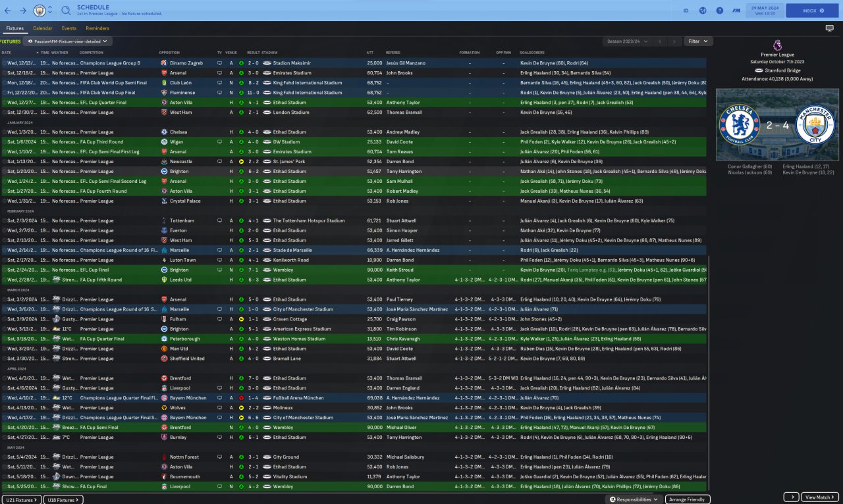Click the Chelsea crest in match preview
Viewport: 843px width, 504px height.
click(x=740, y=126)
